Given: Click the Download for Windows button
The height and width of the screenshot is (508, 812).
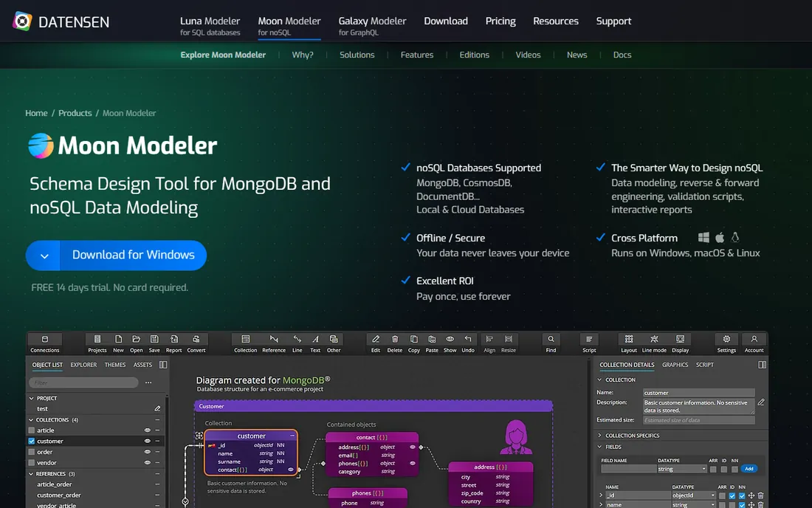Looking at the screenshot, I should 133,255.
